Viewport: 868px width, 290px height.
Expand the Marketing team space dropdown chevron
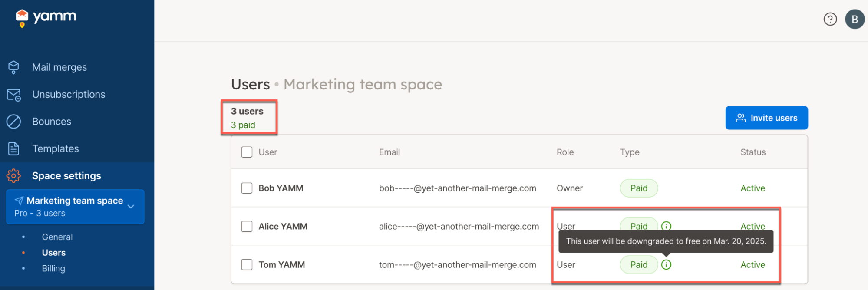131,207
